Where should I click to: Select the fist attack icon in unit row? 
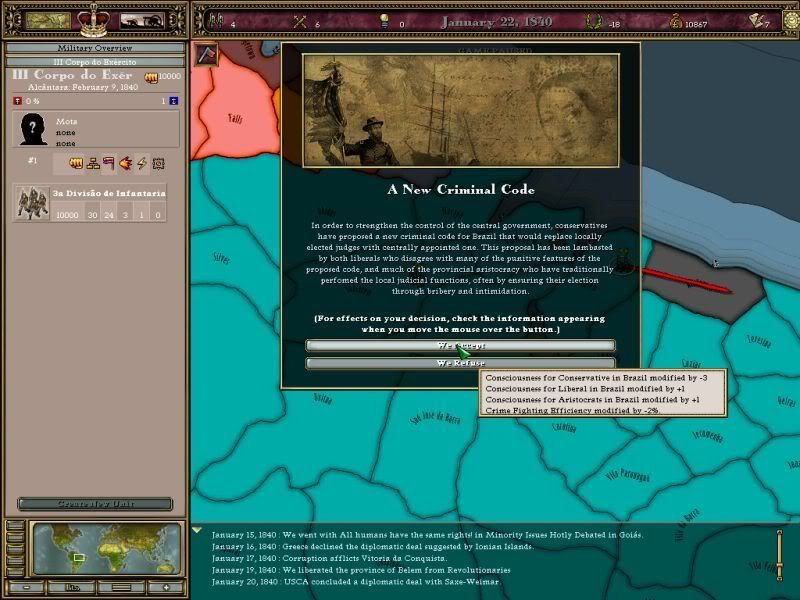click(x=75, y=163)
